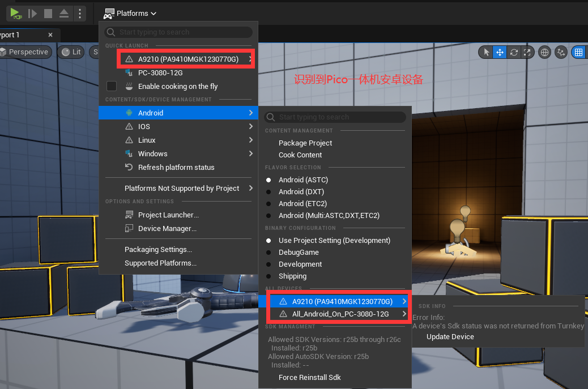Click the Platforms gamepad icon

[109, 14]
